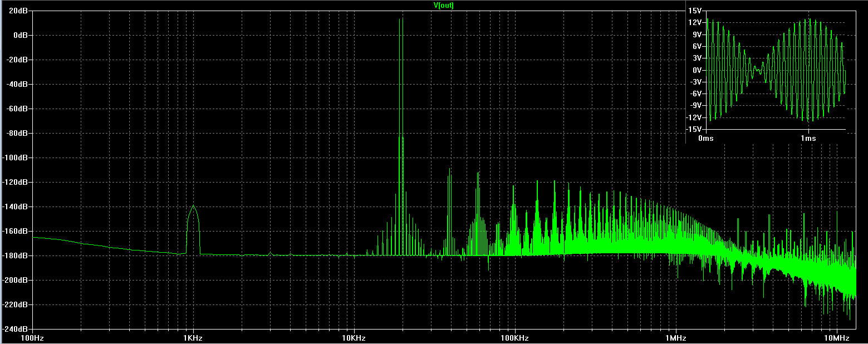
Task: Click the -200dB vertical axis label
Action: [x=16, y=280]
